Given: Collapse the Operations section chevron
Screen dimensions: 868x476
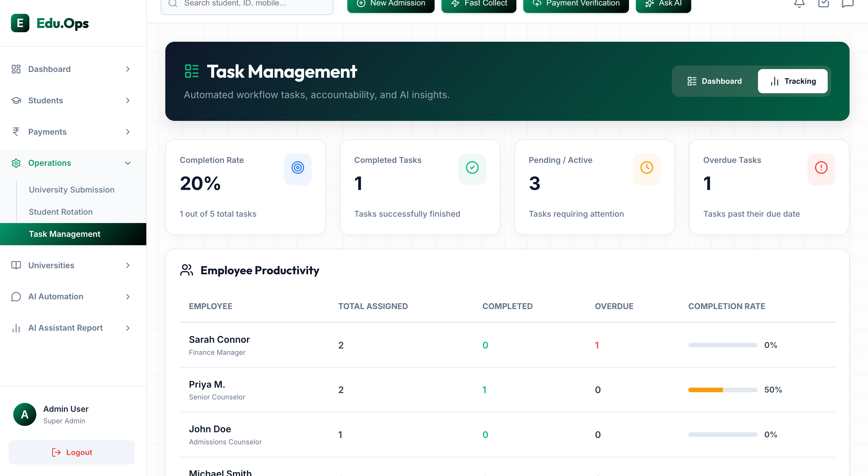Looking at the screenshot, I should 128,163.
